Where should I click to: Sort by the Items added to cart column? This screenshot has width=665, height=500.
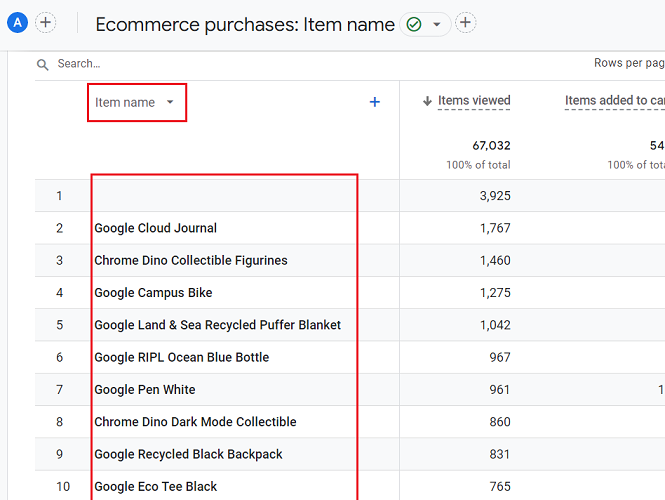click(x=614, y=101)
